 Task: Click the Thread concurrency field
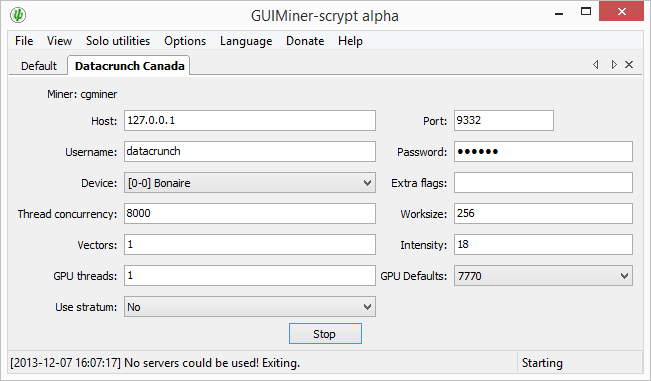[x=250, y=213]
